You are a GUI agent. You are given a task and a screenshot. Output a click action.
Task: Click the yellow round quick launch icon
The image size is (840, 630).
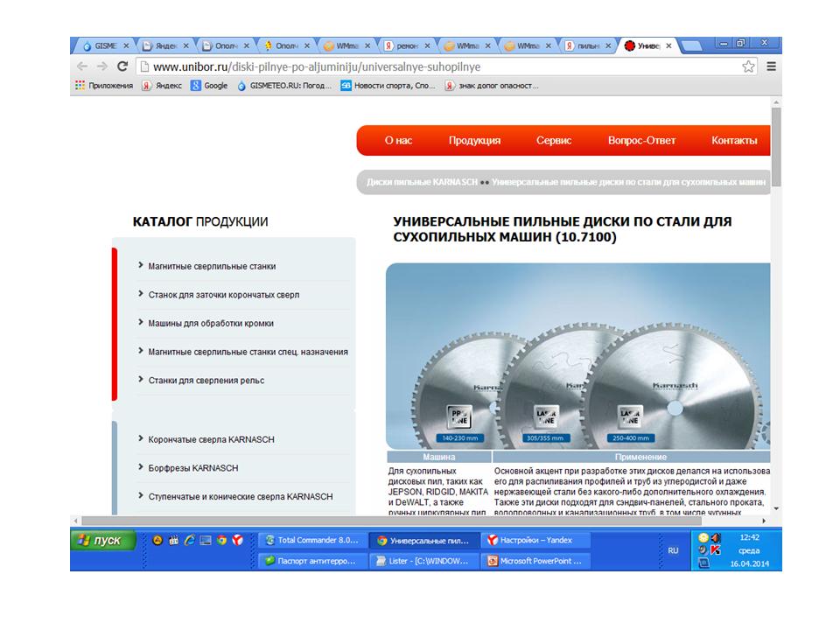[157, 540]
